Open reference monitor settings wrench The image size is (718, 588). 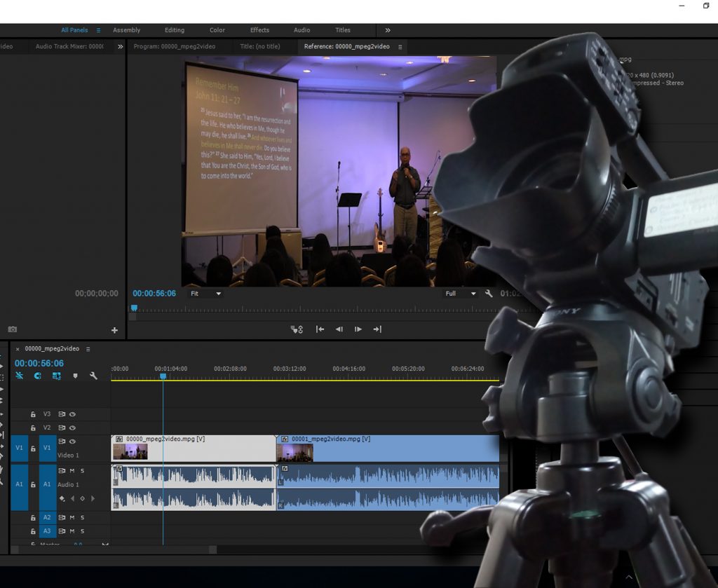489,294
